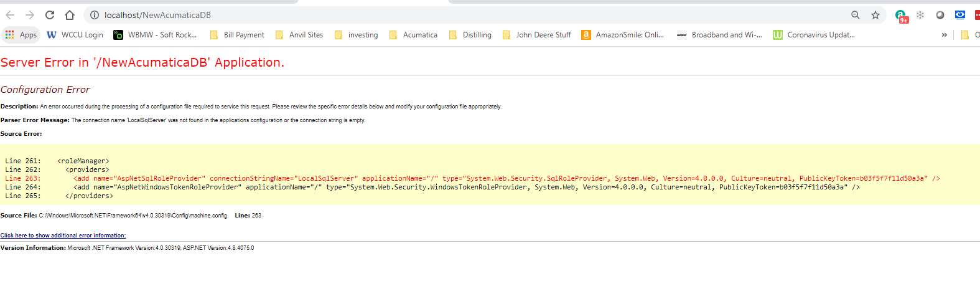The image size is (980, 291).
Task: Click the browser forward arrow
Action: 30,15
